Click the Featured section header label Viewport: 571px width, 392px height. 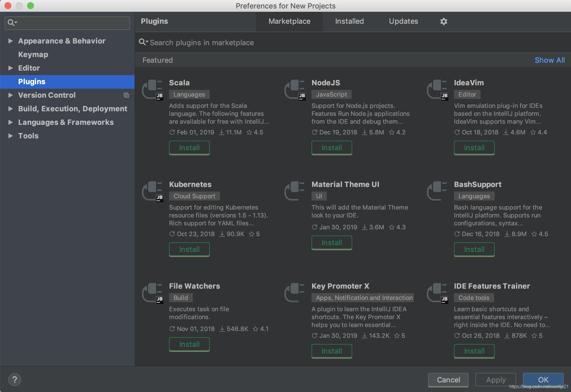pos(157,60)
